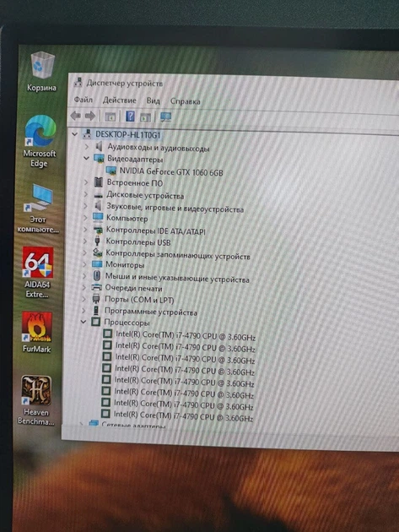Expand Очереди печати node
Screen dimensions: 399x532
click(84, 287)
